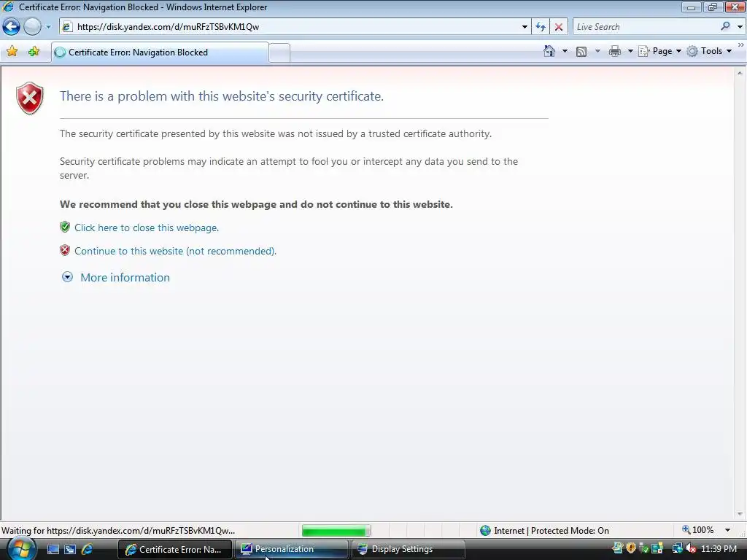Open the recent pages dropdown arrow
747x560 pixels.
(48, 27)
